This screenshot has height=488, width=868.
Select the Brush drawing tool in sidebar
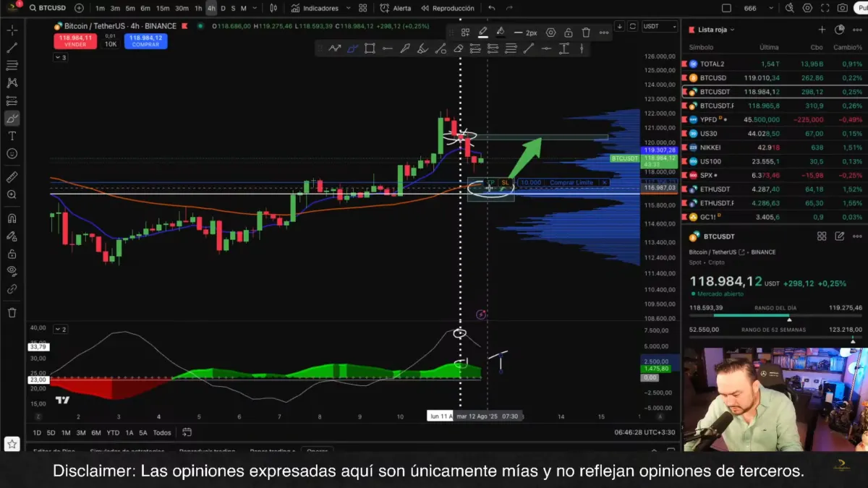click(x=12, y=119)
